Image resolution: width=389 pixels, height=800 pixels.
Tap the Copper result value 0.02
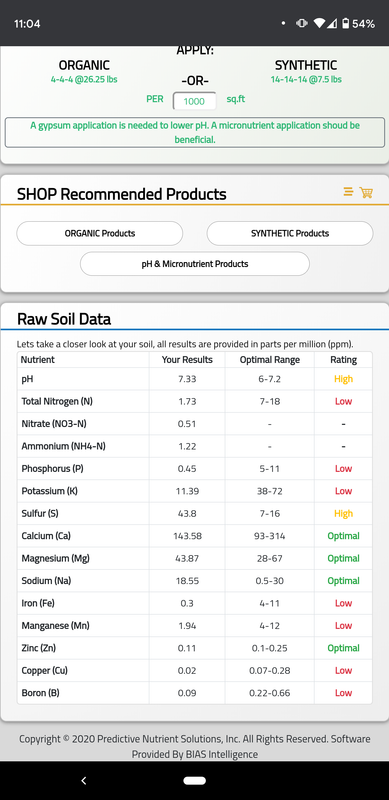(x=187, y=671)
